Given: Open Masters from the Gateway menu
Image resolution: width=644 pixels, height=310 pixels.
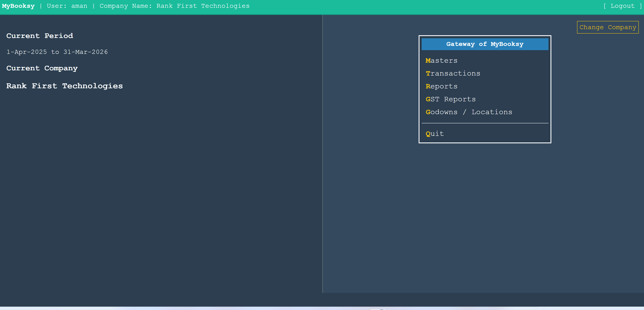Looking at the screenshot, I should [x=441, y=60].
